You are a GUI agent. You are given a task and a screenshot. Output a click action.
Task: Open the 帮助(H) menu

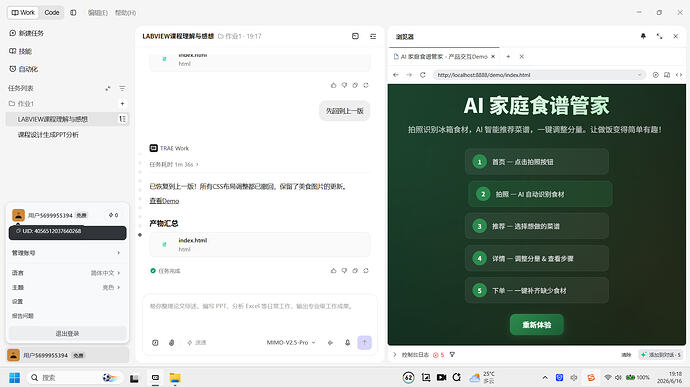pyautogui.click(x=125, y=13)
